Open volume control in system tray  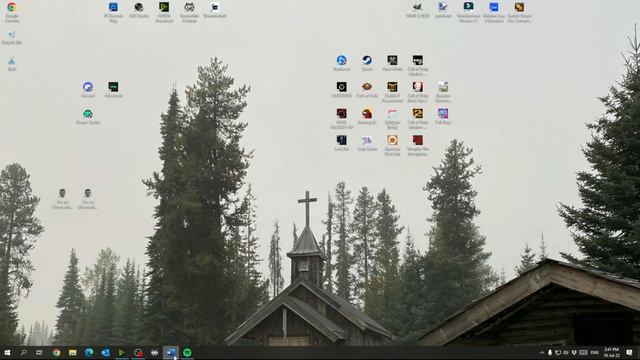pos(566,353)
